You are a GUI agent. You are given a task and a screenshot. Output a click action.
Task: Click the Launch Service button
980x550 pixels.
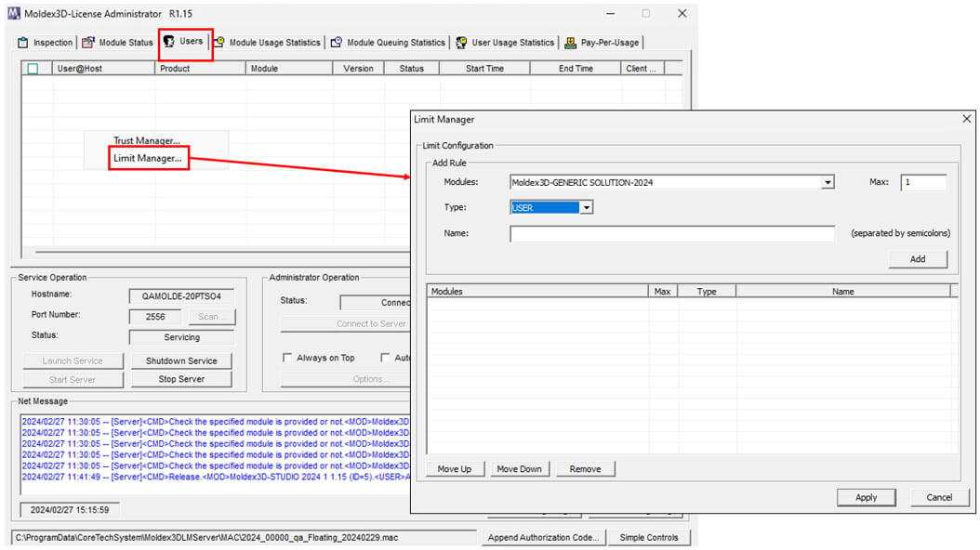click(x=73, y=360)
